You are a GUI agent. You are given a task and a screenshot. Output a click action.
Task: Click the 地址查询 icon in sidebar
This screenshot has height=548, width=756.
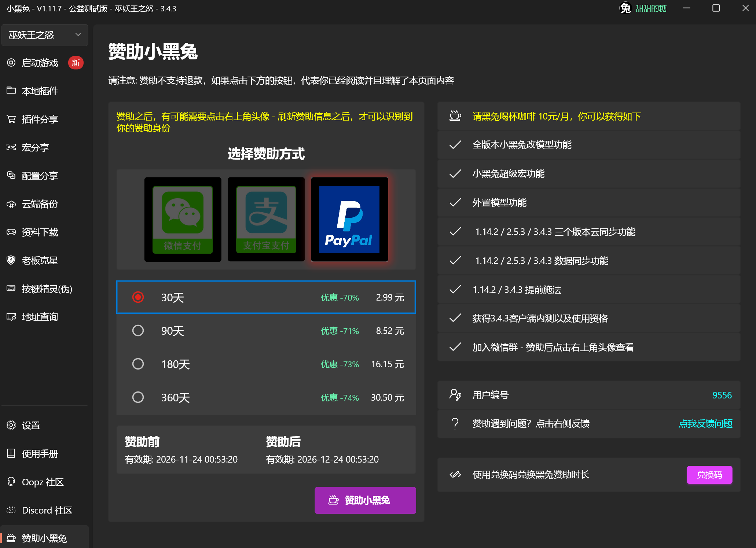[x=11, y=317]
